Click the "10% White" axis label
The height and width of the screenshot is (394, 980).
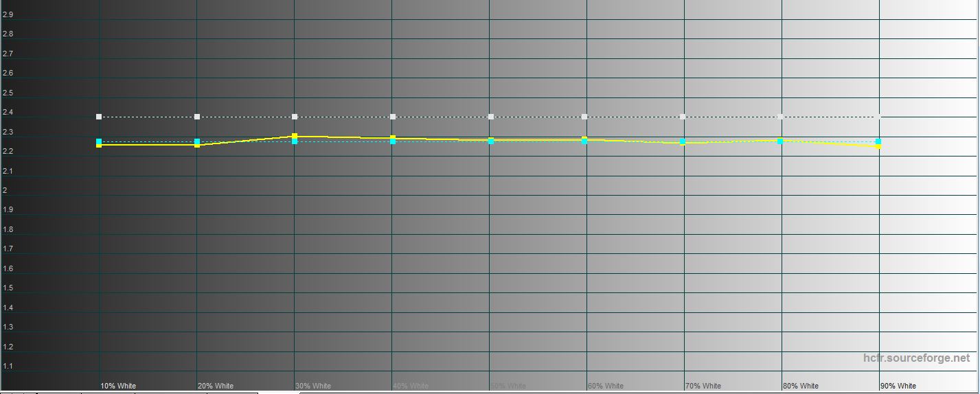(x=118, y=386)
